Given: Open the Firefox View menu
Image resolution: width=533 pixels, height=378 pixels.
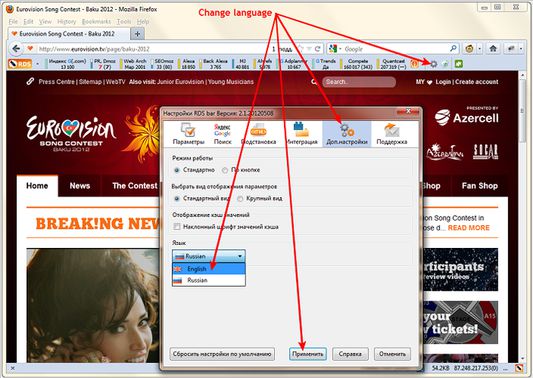Looking at the screenshot, I should [45, 22].
